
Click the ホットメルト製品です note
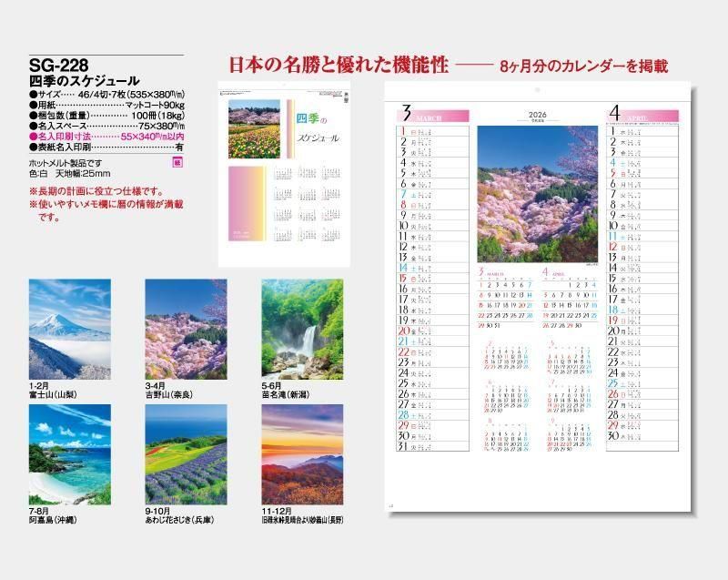[65, 164]
